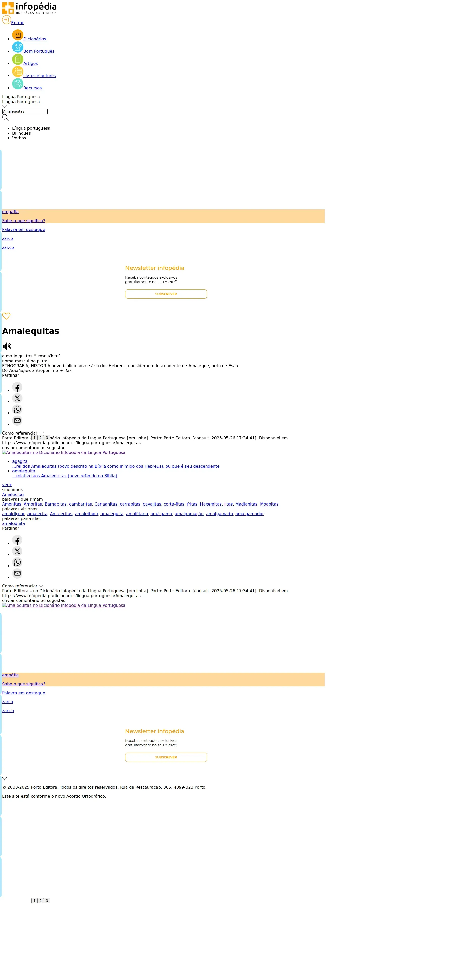This screenshot has width=460, height=980.
Task: Open the rhyming word Amonitas
Action: [11, 504]
